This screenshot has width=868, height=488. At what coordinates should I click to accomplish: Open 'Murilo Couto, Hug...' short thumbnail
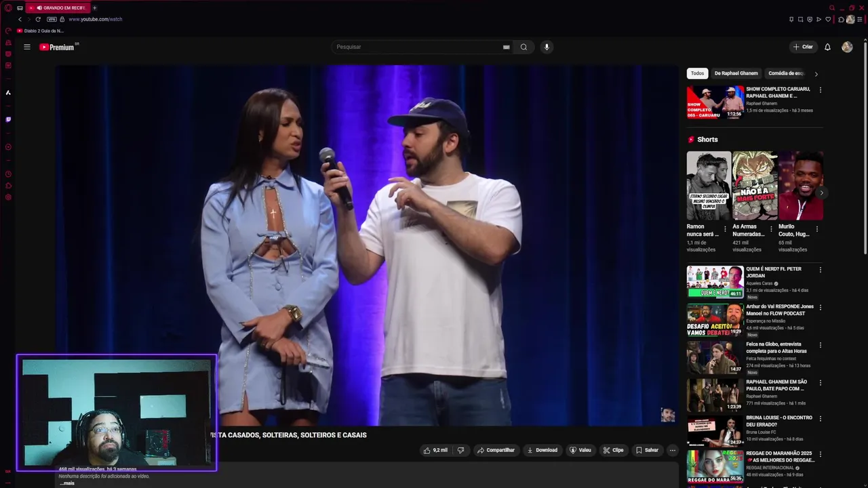[801, 185]
